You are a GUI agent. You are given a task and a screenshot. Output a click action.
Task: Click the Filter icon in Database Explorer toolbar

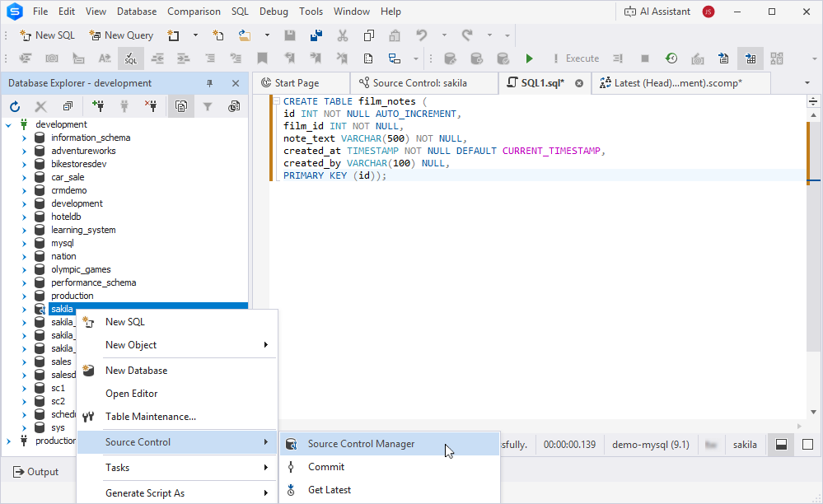pyautogui.click(x=209, y=106)
